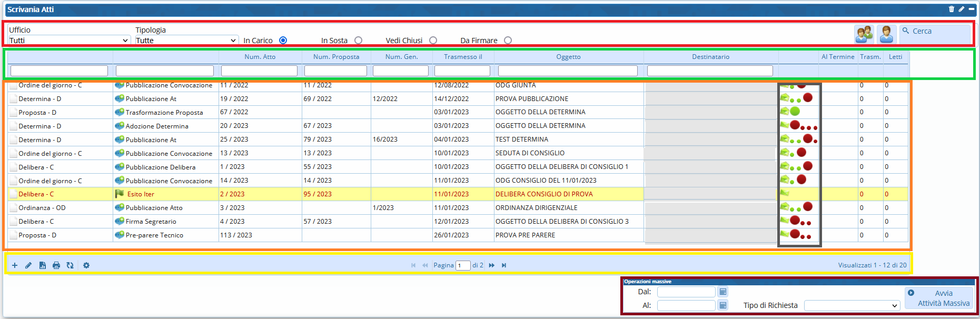Select the In Sosta radio button

click(358, 41)
